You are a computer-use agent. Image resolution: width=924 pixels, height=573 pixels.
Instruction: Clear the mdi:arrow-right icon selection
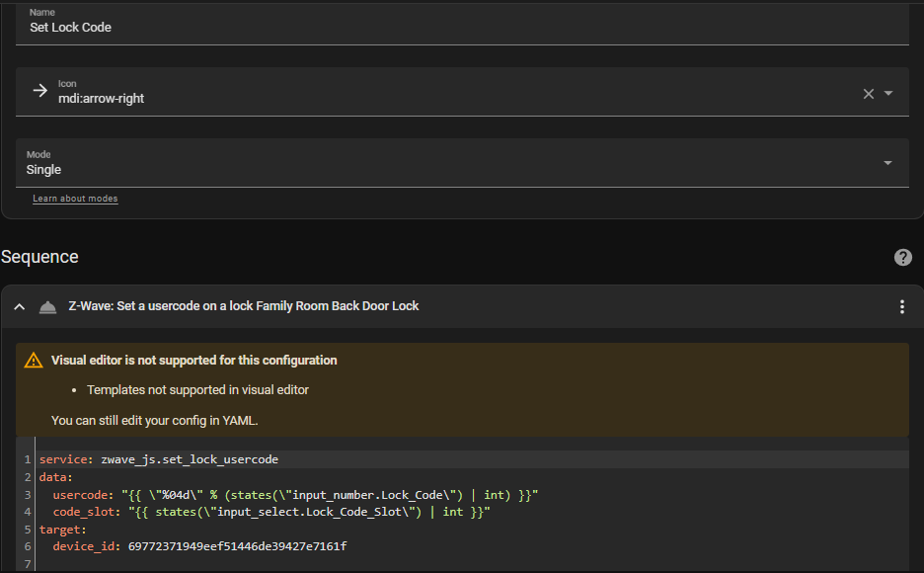(869, 94)
